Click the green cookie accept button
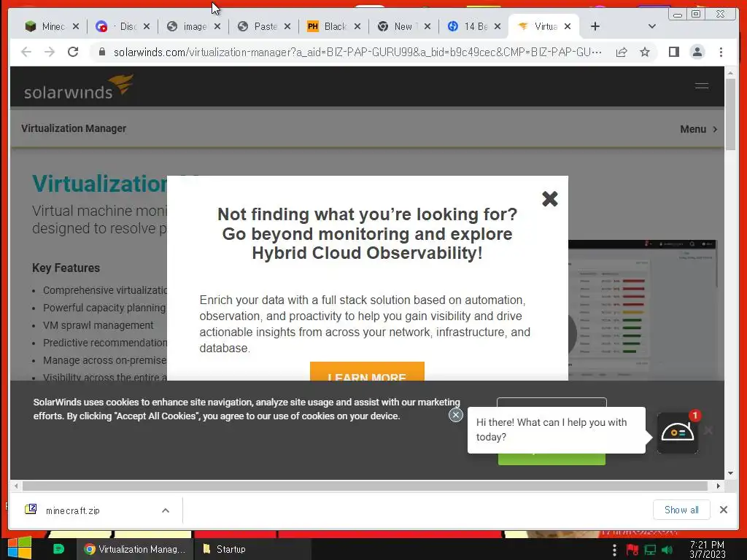This screenshot has height=560, width=747. click(551, 459)
